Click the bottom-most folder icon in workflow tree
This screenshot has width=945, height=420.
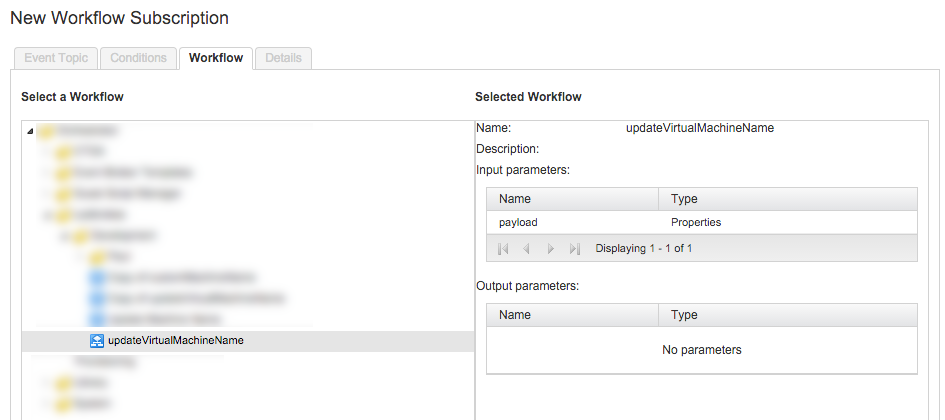click(62, 403)
